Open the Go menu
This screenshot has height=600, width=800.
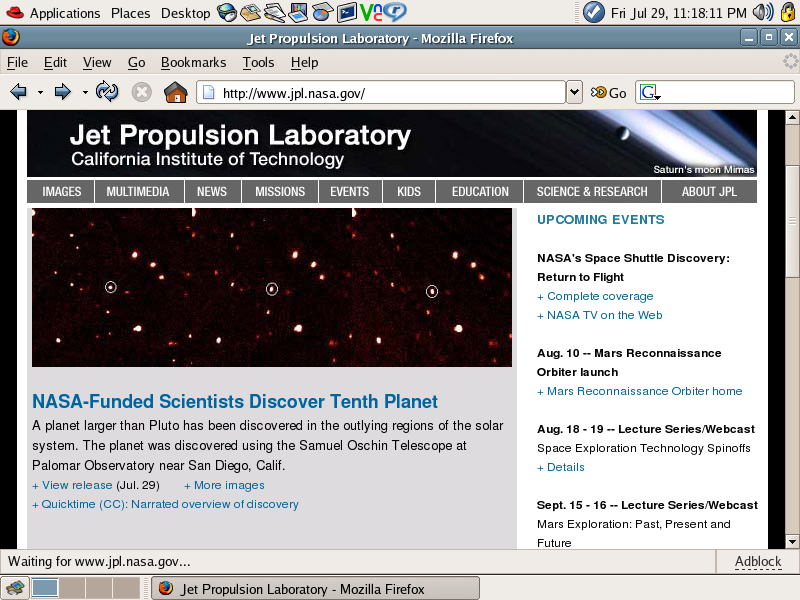136,62
